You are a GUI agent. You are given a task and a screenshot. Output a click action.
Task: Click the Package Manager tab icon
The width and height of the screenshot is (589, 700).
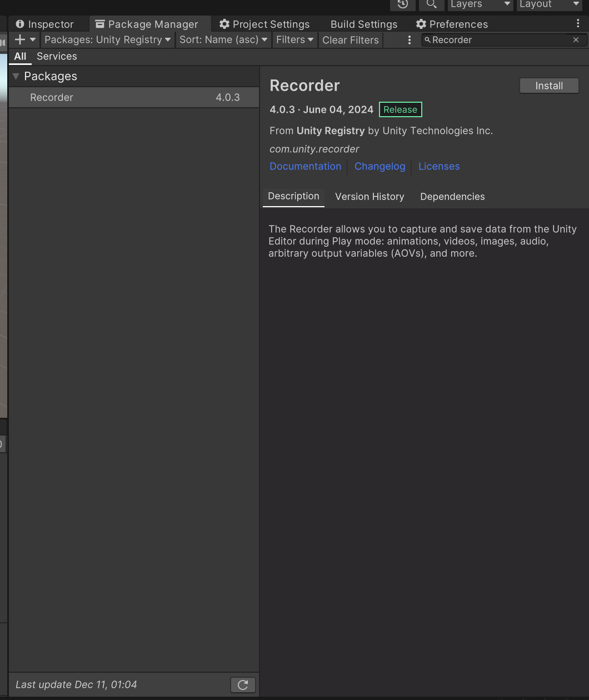[100, 24]
